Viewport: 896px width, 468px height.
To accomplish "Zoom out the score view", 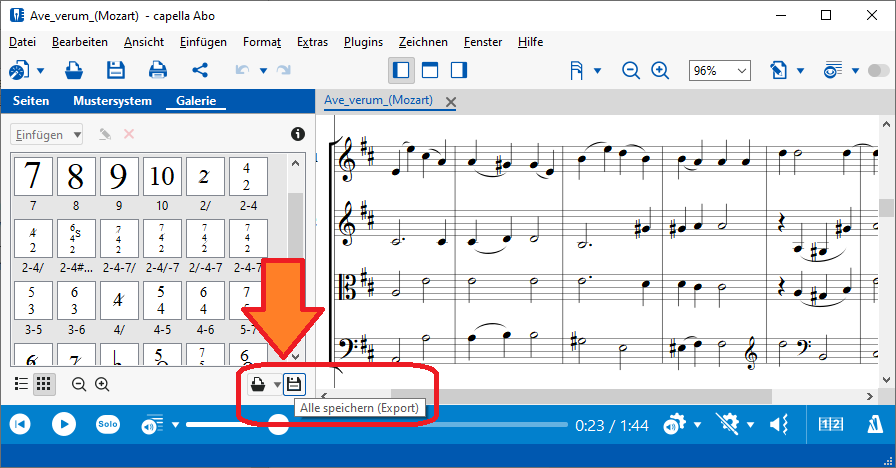I will tap(631, 70).
